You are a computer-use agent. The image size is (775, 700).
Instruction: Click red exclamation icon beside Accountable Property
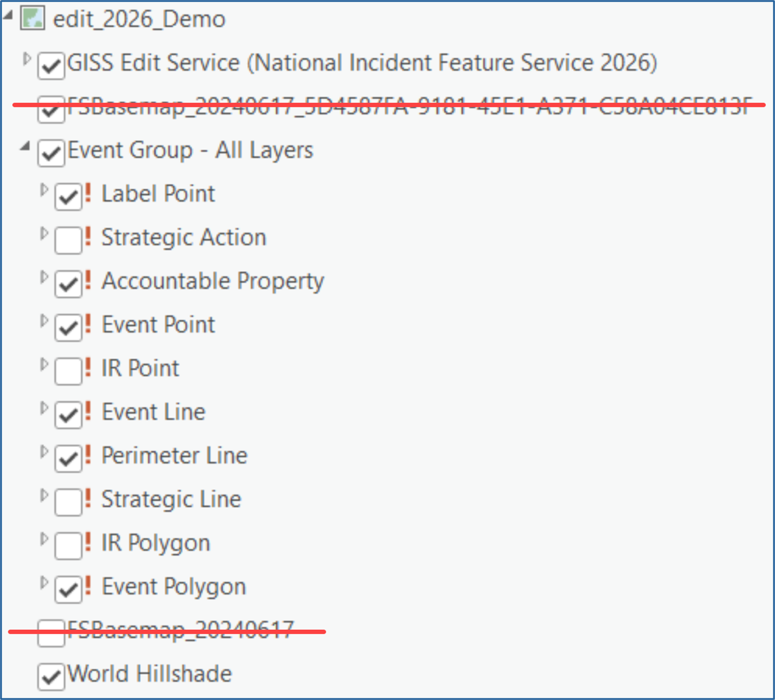pyautogui.click(x=88, y=280)
